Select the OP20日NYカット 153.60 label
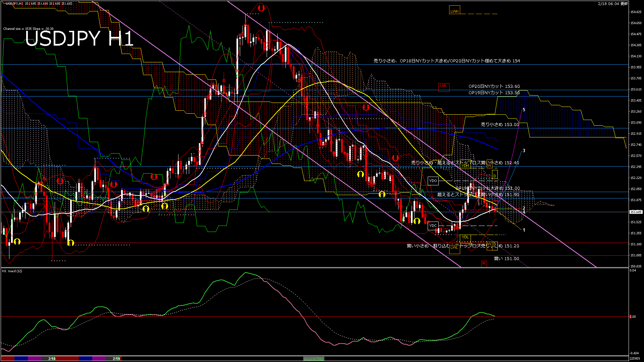Screen dimensions: 644x362 pos(494,86)
